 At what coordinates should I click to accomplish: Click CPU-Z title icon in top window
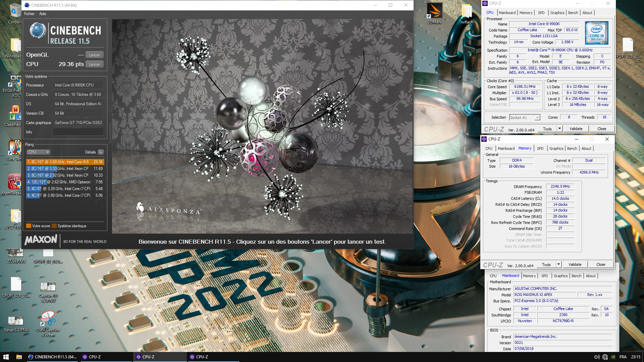coord(485,3)
